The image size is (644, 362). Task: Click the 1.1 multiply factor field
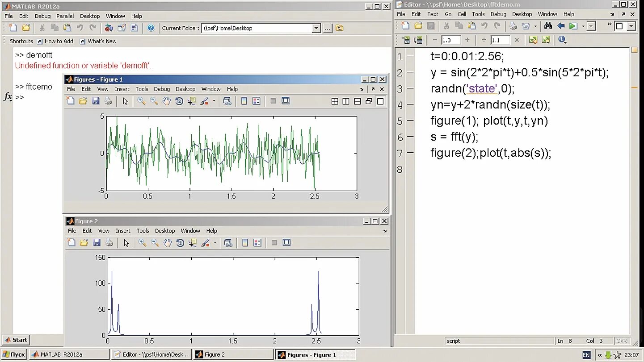500,40
